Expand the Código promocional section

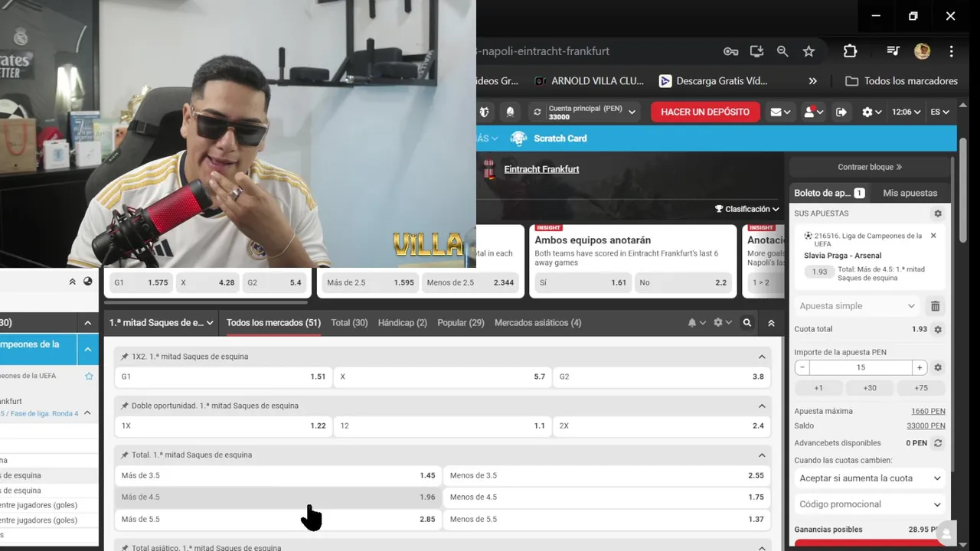[x=870, y=504]
